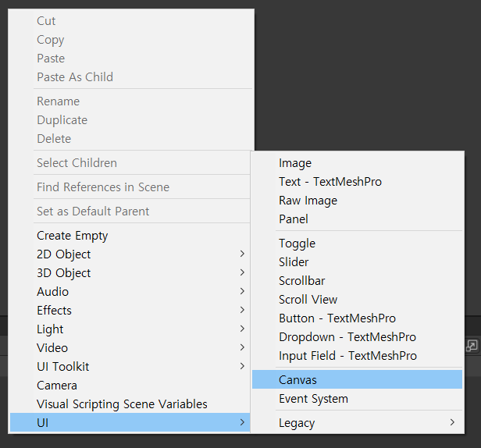Add Text - TextMeshPro element
The height and width of the screenshot is (448, 481).
(x=357, y=182)
